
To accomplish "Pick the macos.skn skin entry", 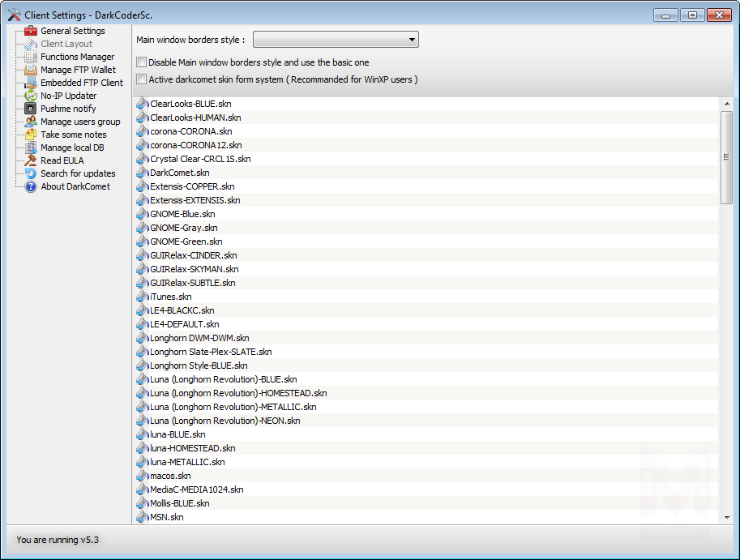I will (169, 476).
